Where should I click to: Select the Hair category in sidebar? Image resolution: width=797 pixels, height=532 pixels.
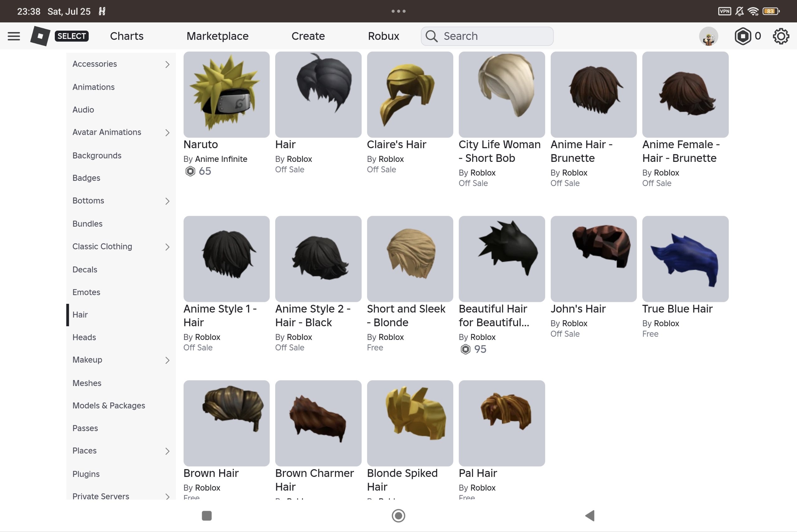coord(80,314)
